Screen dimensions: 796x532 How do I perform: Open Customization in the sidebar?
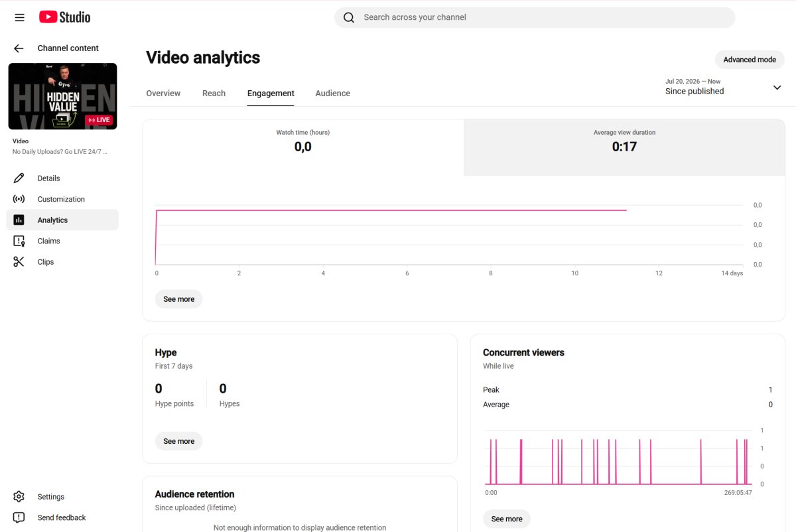pyautogui.click(x=62, y=199)
